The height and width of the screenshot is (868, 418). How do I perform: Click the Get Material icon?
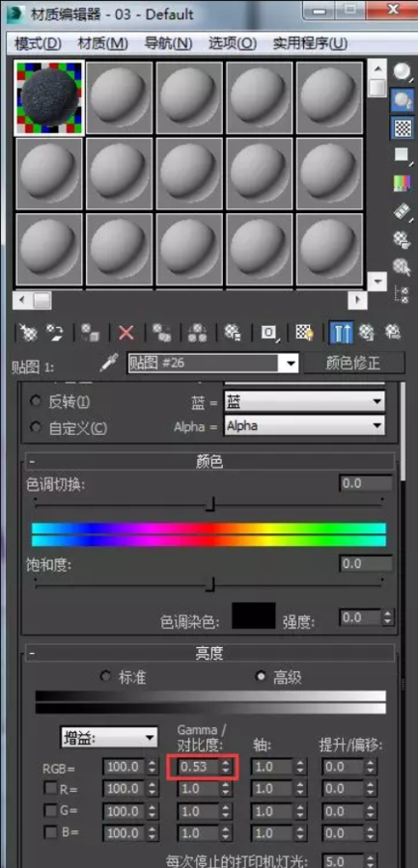click(x=27, y=332)
